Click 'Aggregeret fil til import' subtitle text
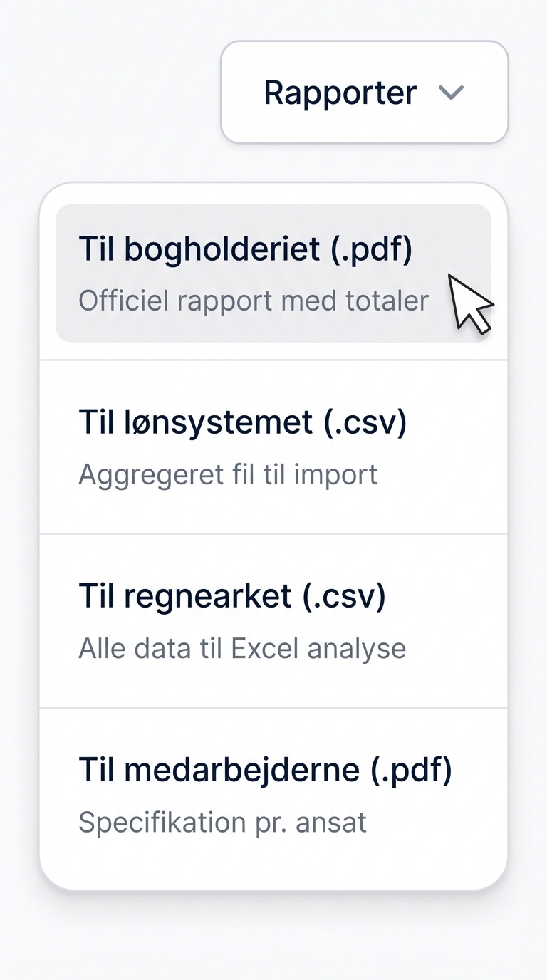The image size is (547, 980). tap(228, 474)
